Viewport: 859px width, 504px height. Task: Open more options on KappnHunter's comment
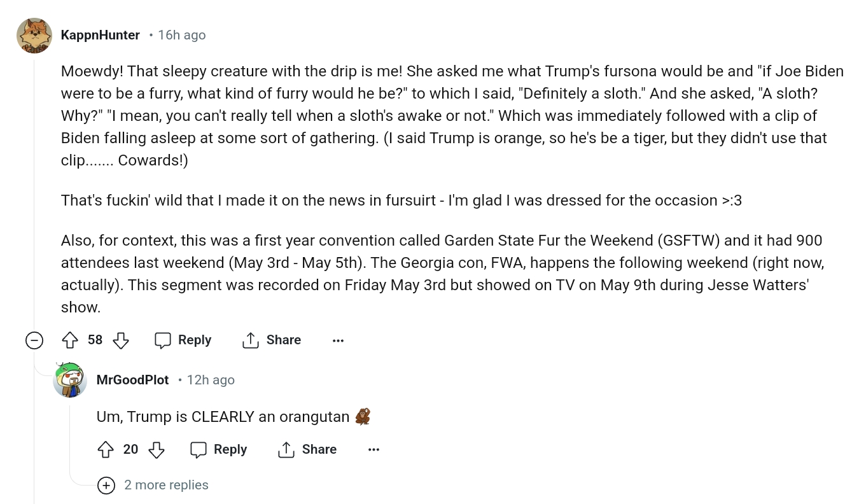pyautogui.click(x=338, y=340)
